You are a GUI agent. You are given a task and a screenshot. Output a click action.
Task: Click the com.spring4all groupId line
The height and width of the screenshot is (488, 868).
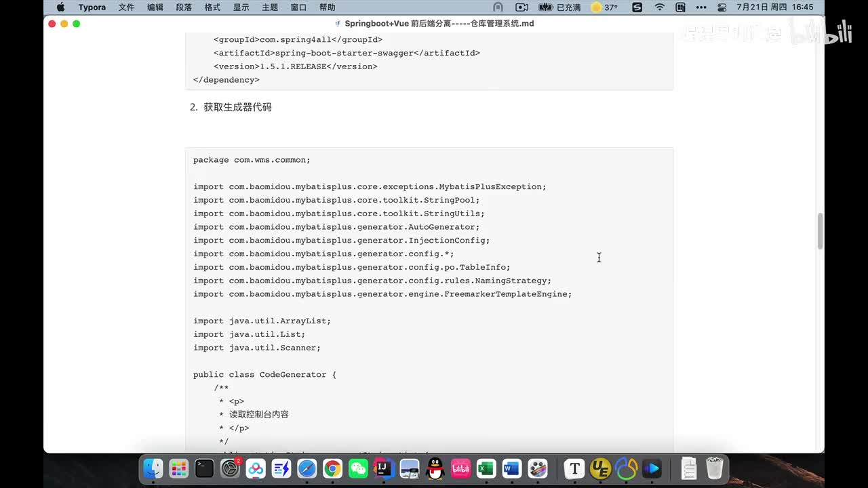(298, 39)
